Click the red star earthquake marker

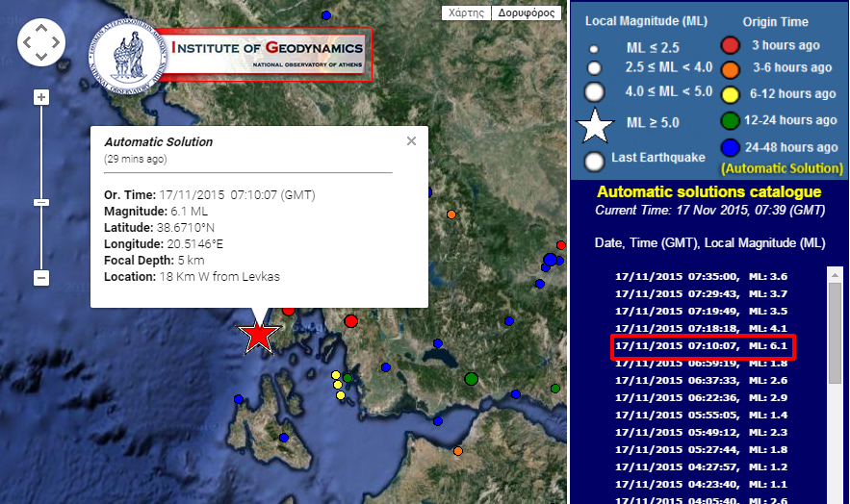259,334
